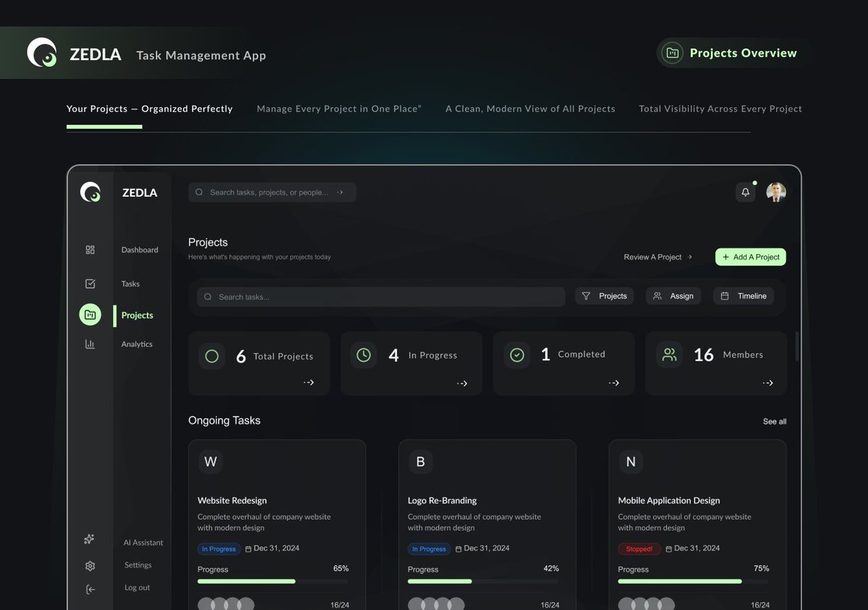This screenshot has width=868, height=610.
Task: Click the Log out arrow icon
Action: [x=89, y=588]
